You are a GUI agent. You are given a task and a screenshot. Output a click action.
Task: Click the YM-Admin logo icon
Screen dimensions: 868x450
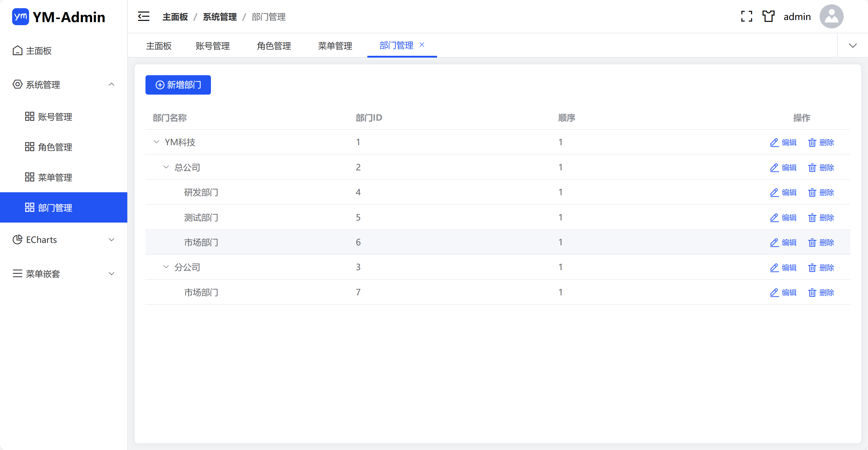[x=21, y=16]
